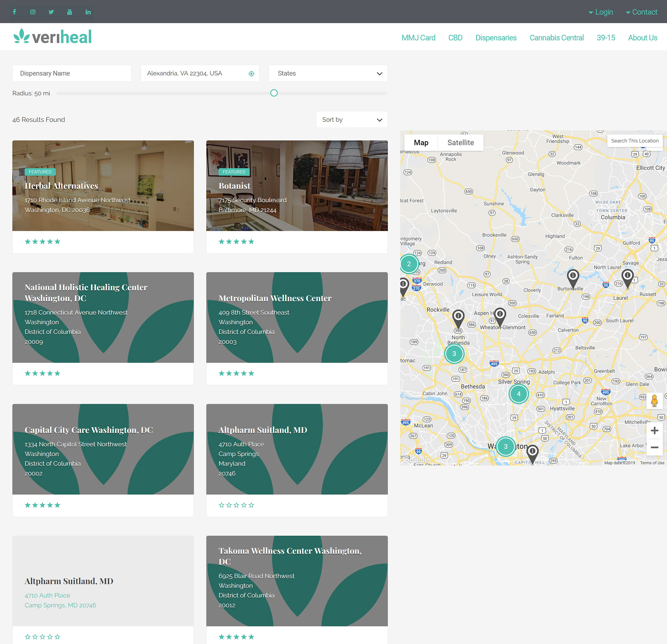Viewport: 667px width, 644px height.
Task: Use current location target icon
Action: pos(251,74)
